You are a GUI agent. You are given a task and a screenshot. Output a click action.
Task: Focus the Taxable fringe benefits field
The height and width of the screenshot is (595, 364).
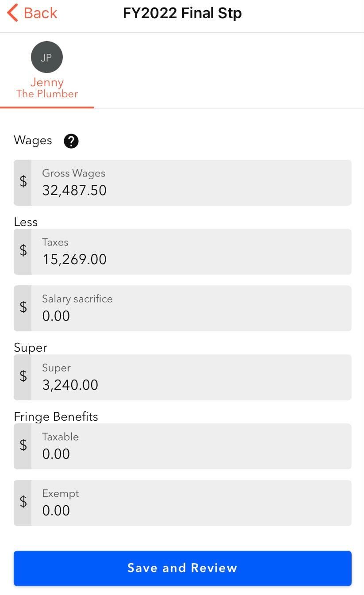191,446
